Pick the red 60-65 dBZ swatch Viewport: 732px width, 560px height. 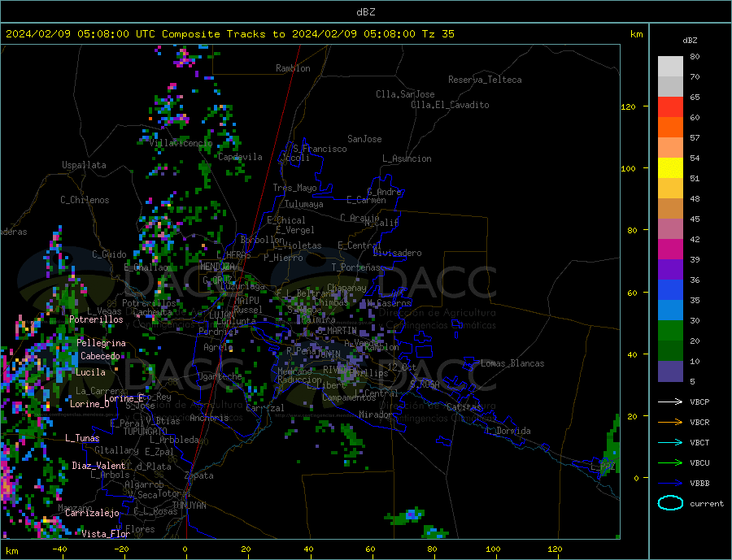pyautogui.click(x=670, y=106)
